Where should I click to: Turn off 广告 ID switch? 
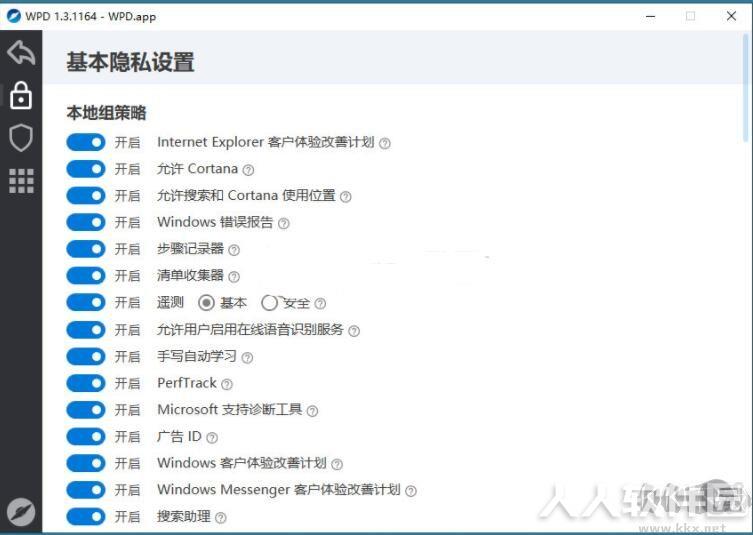85,437
